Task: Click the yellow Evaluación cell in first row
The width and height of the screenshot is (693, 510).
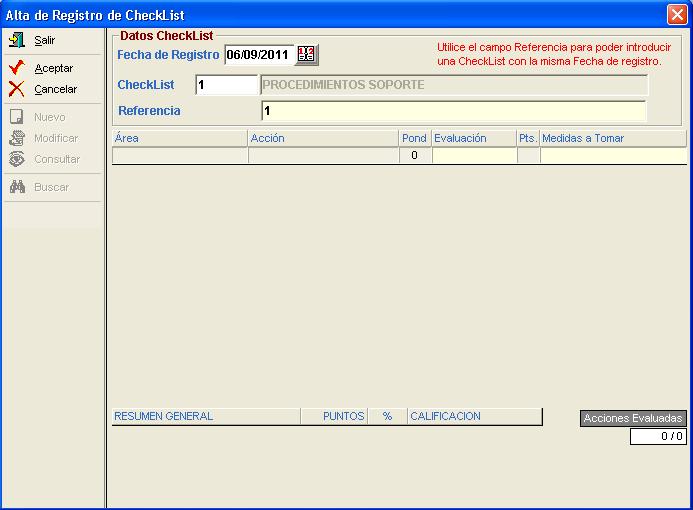Action: coord(474,155)
